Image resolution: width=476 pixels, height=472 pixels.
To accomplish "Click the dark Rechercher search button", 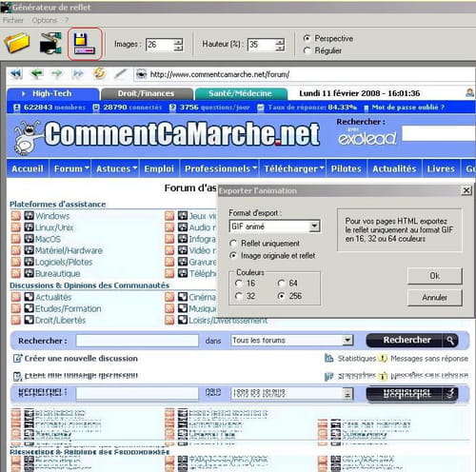I will pyautogui.click(x=412, y=341).
